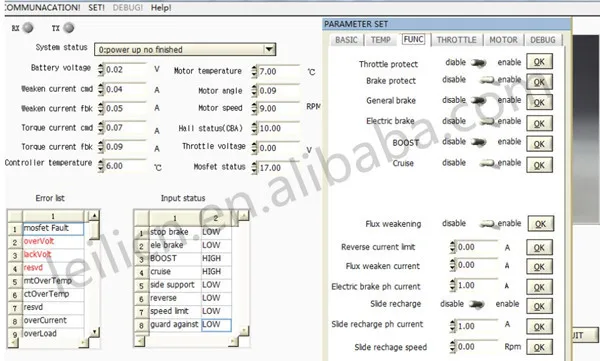The height and width of the screenshot is (361, 600).
Task: Click OK for Electric brake ph current
Action: [x=539, y=287]
